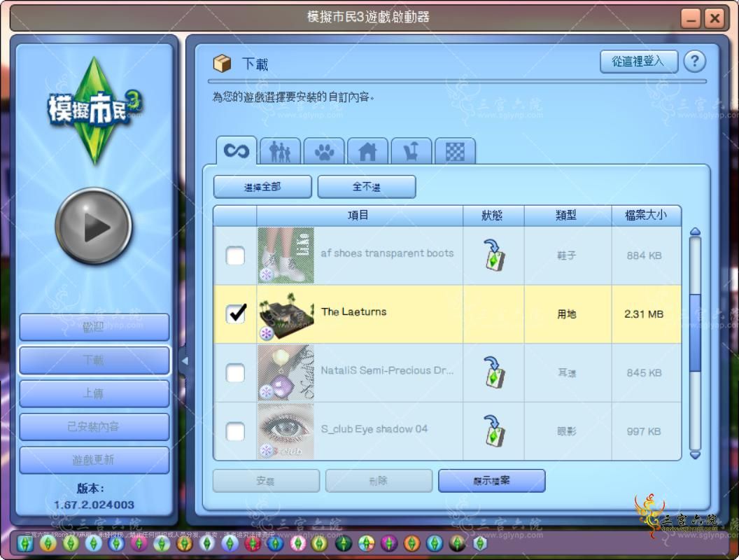Click the multicolored expansion pack icon
The image size is (739, 560).
(x=366, y=543)
